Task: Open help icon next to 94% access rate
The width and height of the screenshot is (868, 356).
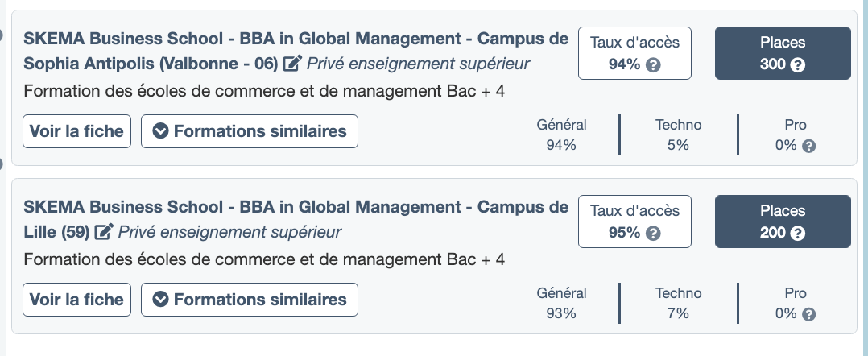Action: coord(653,65)
